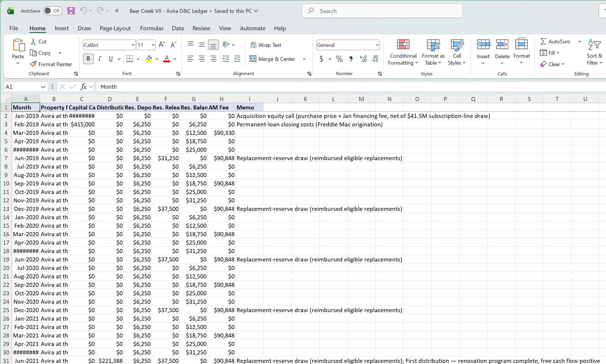Viewport: 606px width, 364px height.
Task: Open the File tab
Action: [14, 28]
